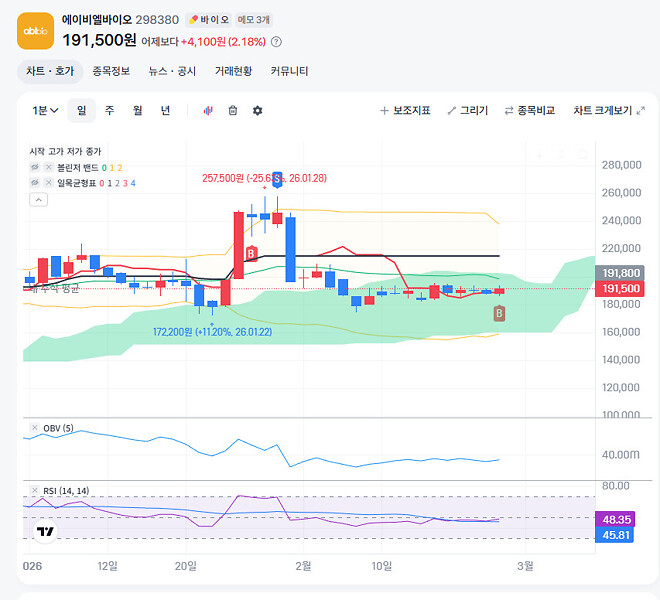Screen dimensions: 660x600
Task: Expand the chart with 차트 크게보기
Action: click(x=609, y=111)
